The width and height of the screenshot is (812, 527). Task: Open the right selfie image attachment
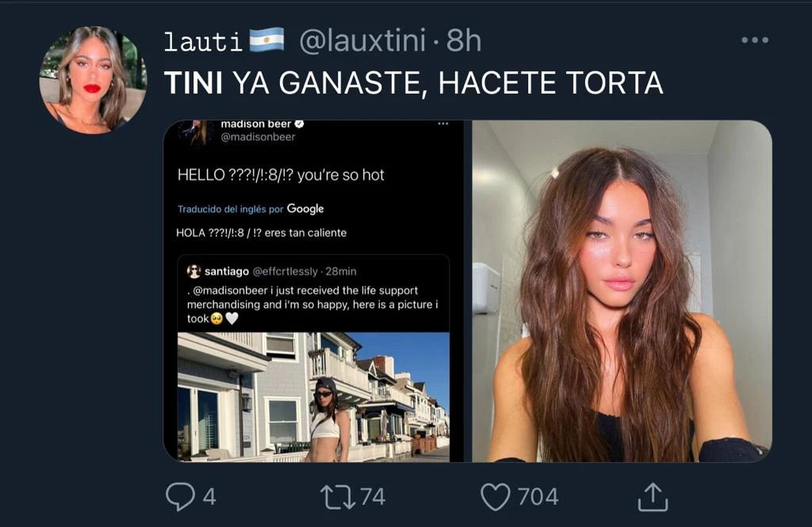pos(622,291)
